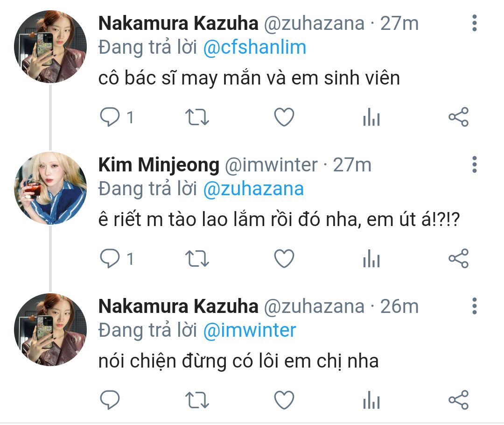Open more options on Kazuha's 27m tweet
This screenshot has height=425, width=504.
click(475, 23)
